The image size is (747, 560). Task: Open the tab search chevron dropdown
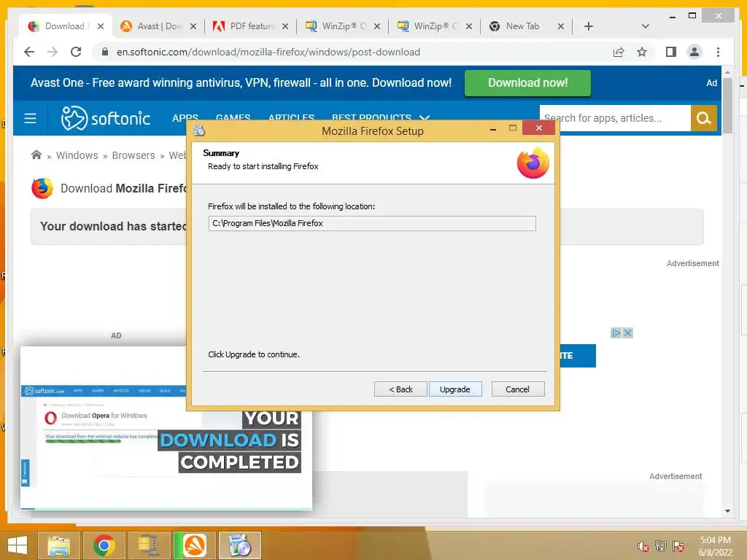pyautogui.click(x=645, y=26)
